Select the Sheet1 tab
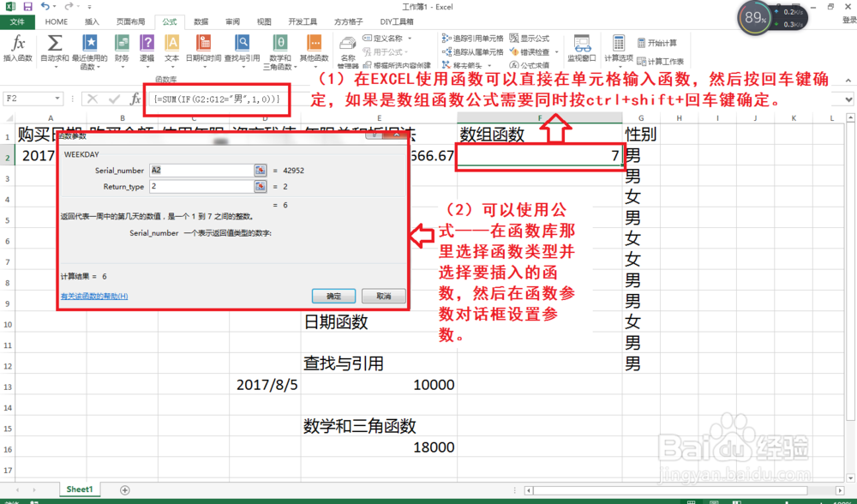This screenshot has width=857, height=504. [x=80, y=489]
